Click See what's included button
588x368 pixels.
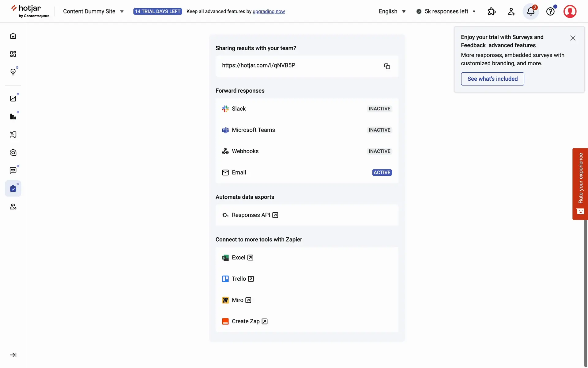point(492,79)
